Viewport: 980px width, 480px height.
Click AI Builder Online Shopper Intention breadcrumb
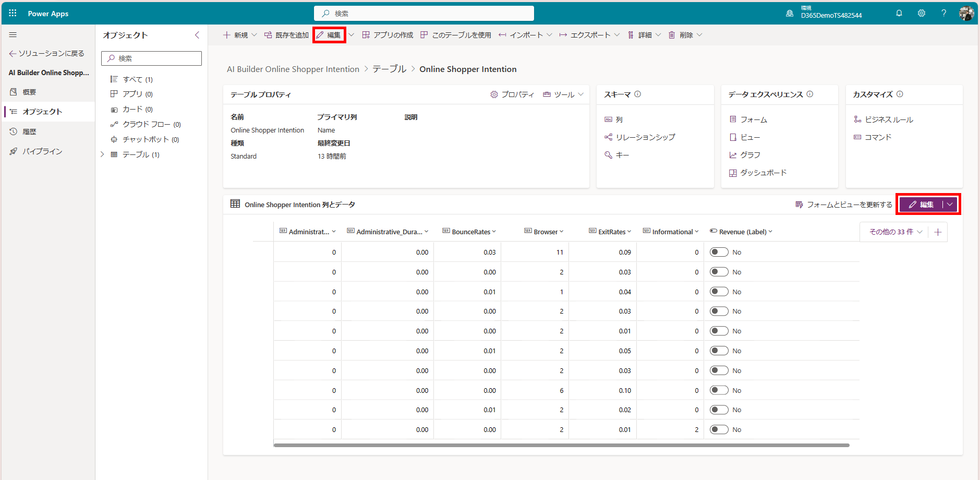click(x=293, y=69)
